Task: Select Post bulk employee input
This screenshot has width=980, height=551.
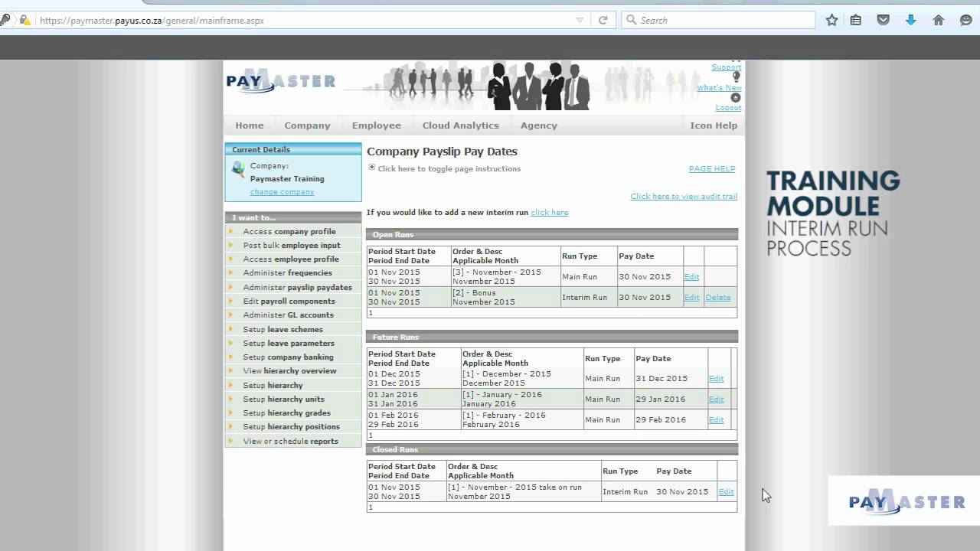Action: click(x=292, y=246)
